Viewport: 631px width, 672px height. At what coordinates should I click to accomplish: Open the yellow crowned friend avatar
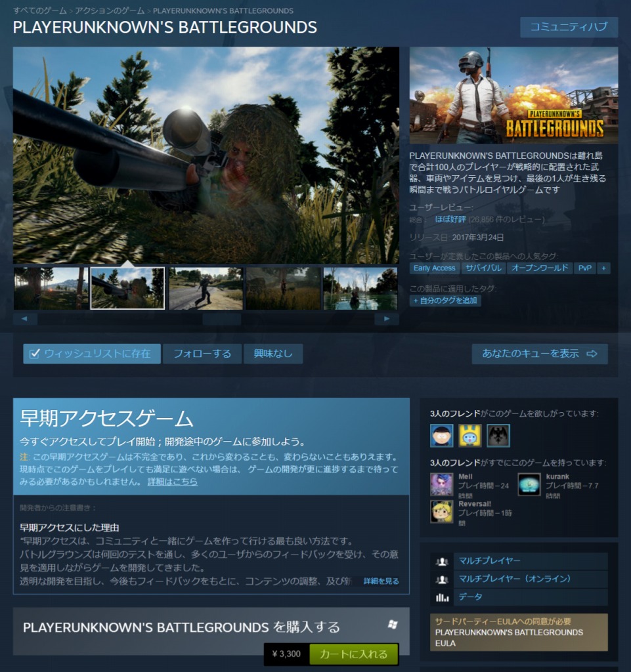coord(470,436)
